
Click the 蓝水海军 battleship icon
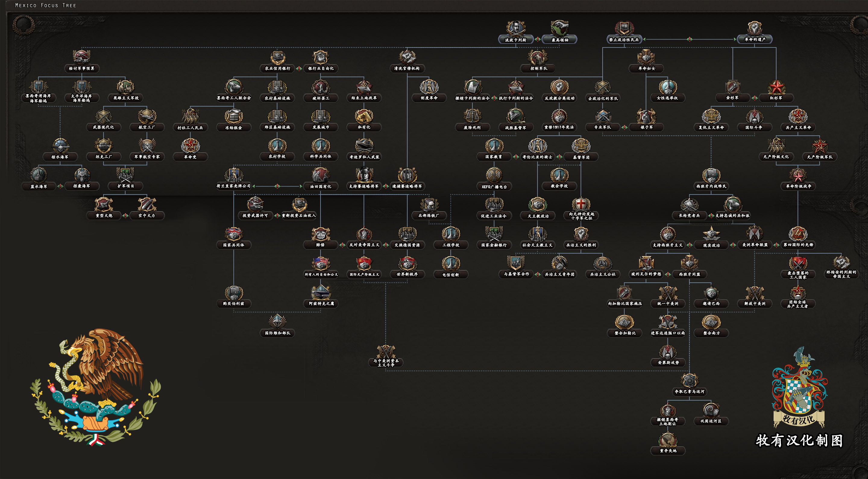[38, 175]
